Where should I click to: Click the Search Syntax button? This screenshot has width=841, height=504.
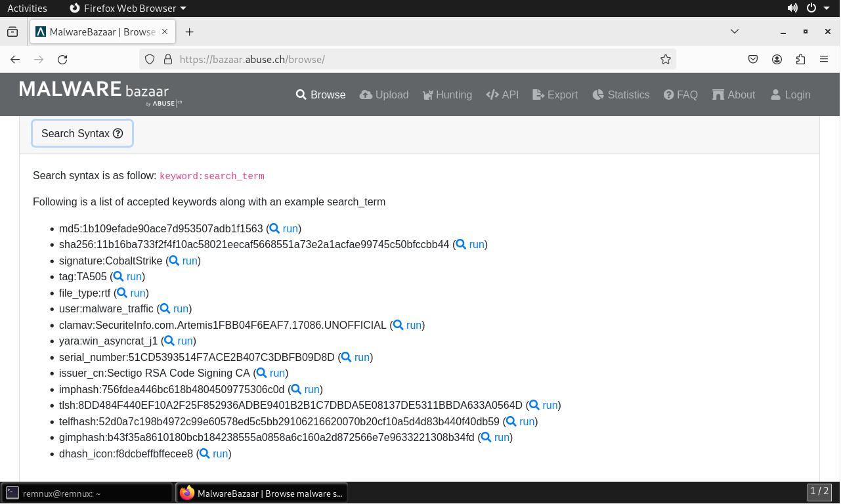82,133
